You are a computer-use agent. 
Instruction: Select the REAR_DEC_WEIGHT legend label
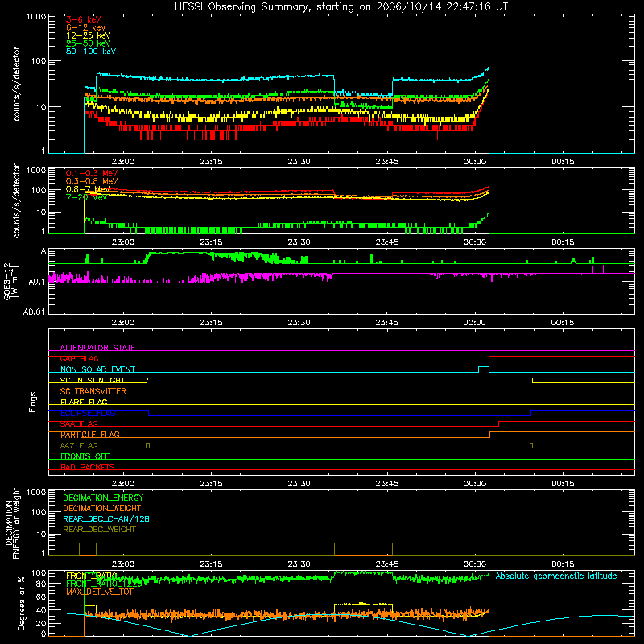[x=99, y=530]
